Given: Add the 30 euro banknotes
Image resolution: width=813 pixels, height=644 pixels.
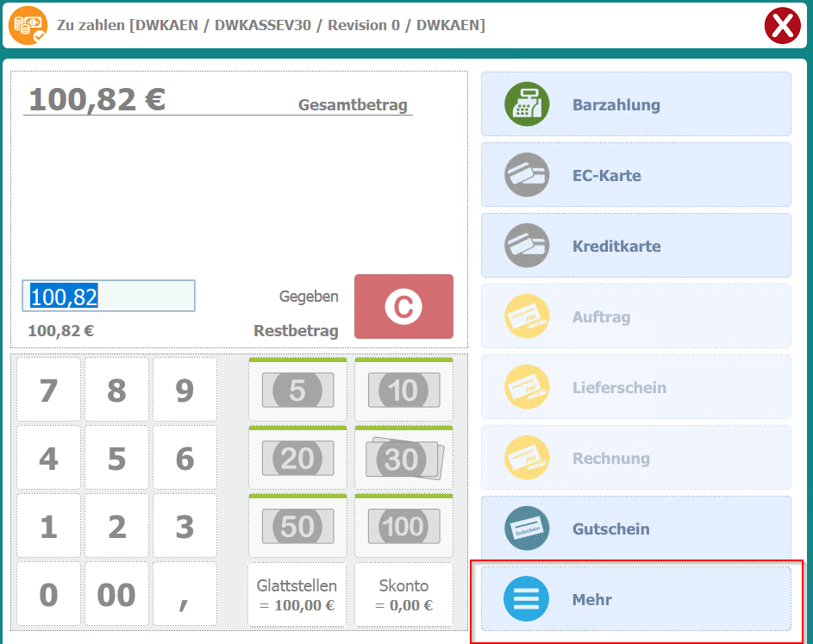Looking at the screenshot, I should pyautogui.click(x=403, y=459).
